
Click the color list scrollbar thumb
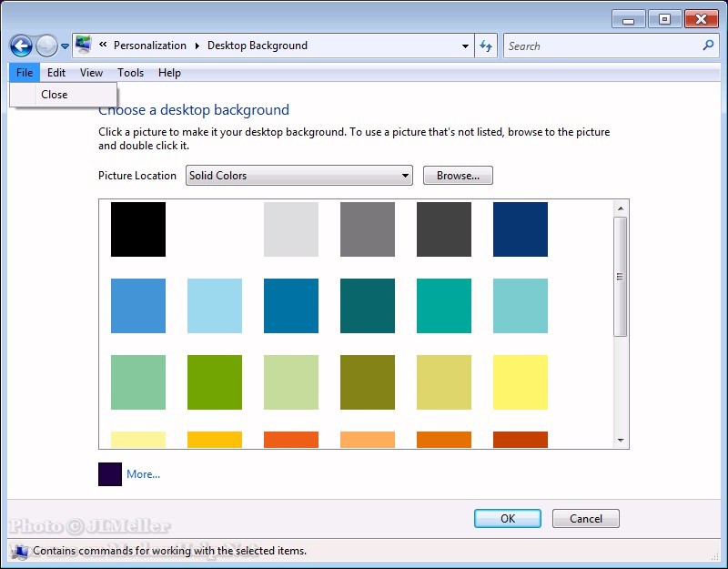tap(621, 277)
